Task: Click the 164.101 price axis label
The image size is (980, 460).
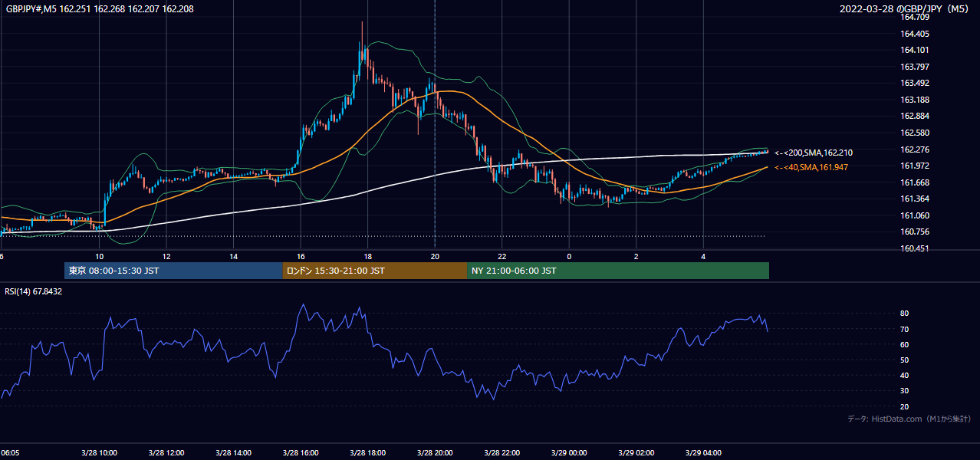Action: pos(915,51)
